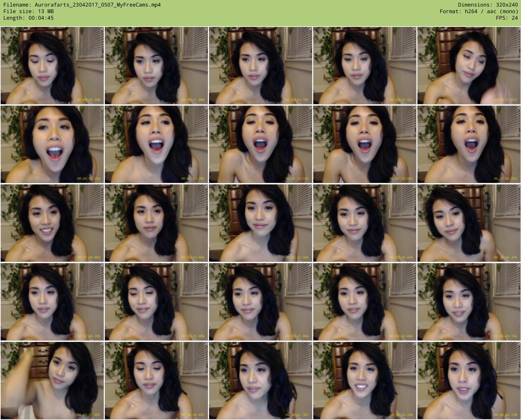Click the thumbnail at 00:01:46.923

pos(469,144)
